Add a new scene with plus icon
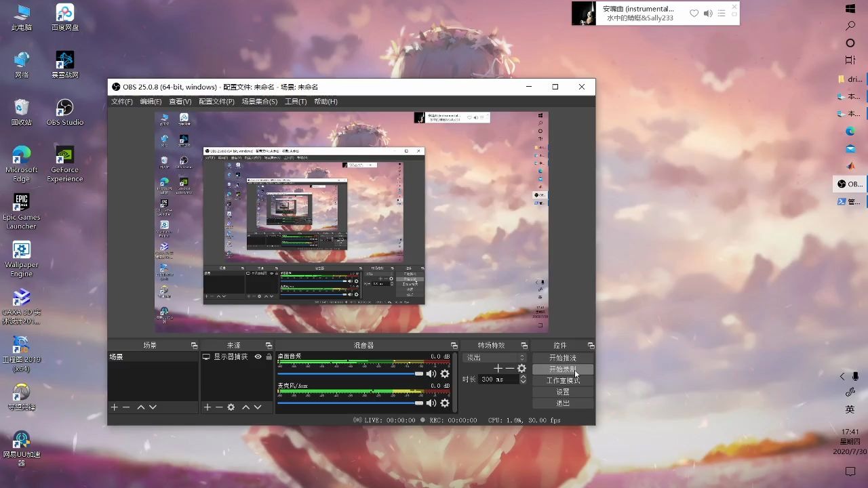Image resolution: width=868 pixels, height=488 pixels. click(x=115, y=407)
